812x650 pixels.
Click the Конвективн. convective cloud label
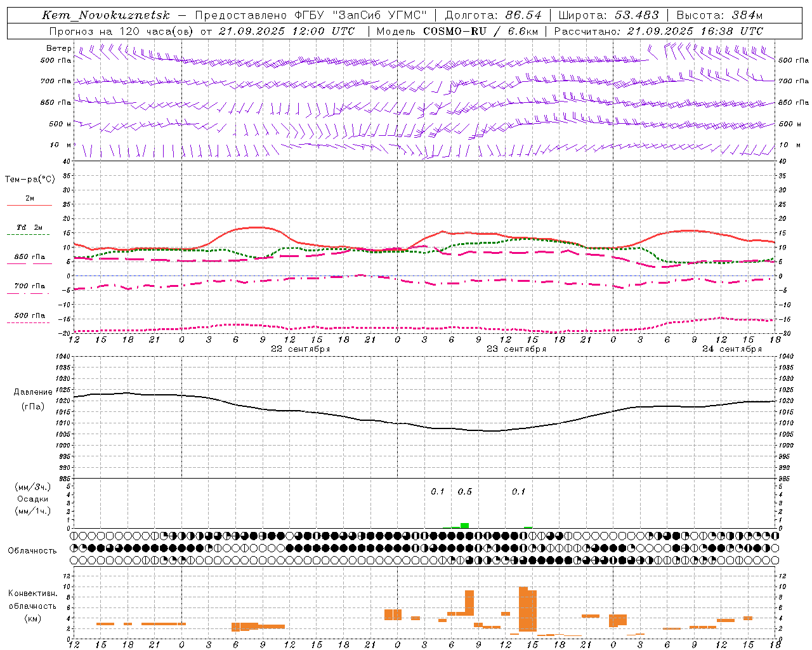point(33,594)
